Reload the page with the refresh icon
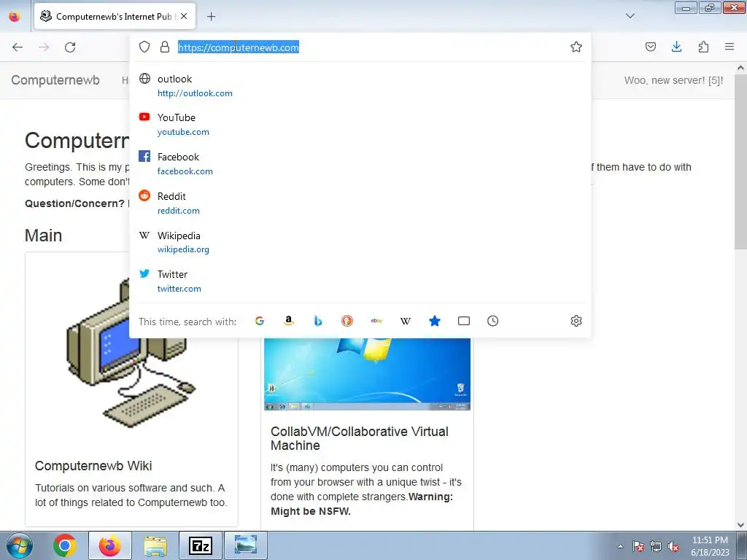Viewport: 747px width, 560px height. [x=70, y=47]
